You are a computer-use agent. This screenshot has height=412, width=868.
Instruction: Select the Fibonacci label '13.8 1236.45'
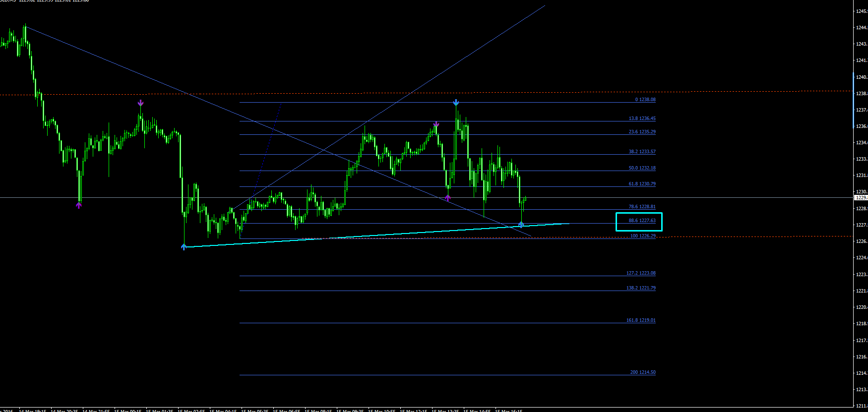(x=642, y=118)
